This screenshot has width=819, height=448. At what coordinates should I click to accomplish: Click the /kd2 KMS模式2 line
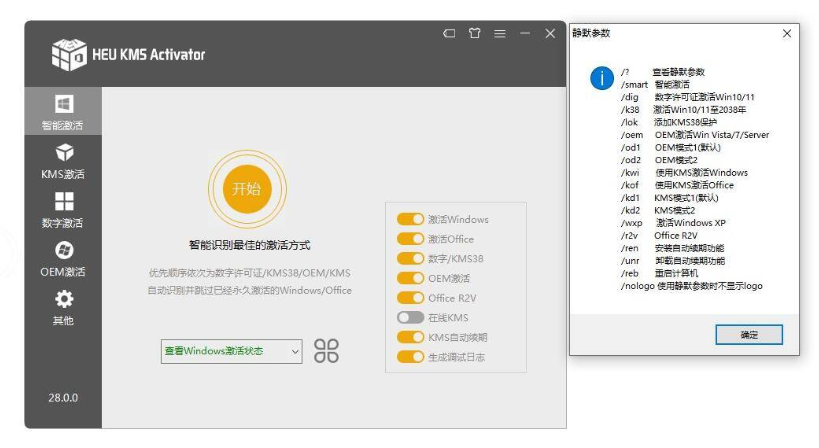pyautogui.click(x=658, y=210)
